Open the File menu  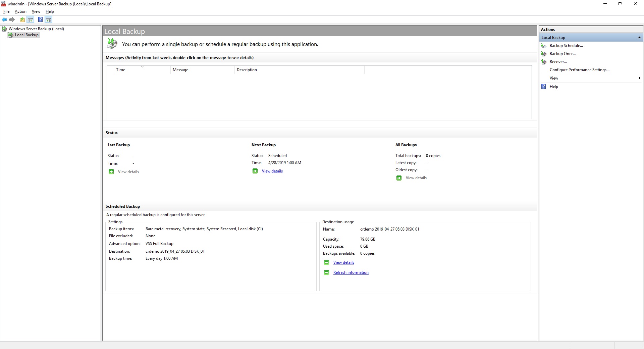(x=6, y=11)
